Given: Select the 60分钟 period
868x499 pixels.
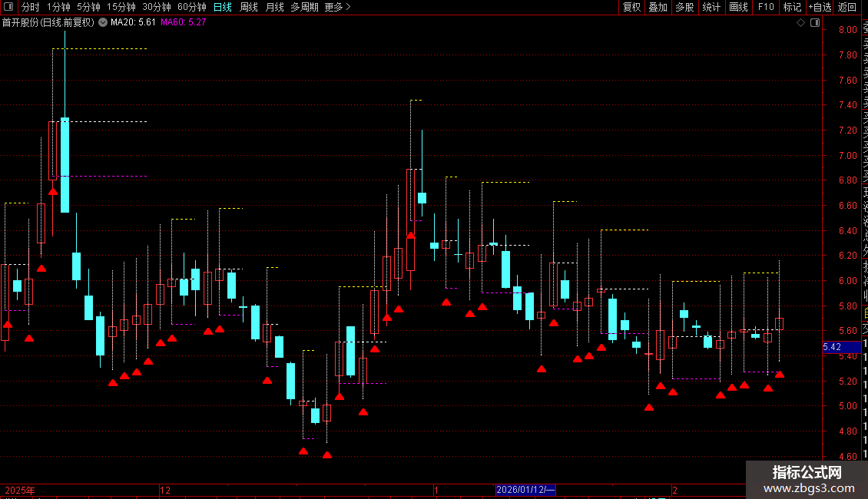Looking at the screenshot, I should pyautogui.click(x=191, y=7).
